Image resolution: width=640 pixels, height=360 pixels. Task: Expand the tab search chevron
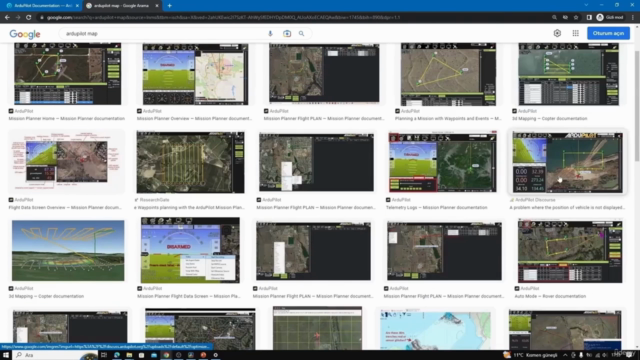pyautogui.click(x=586, y=5)
